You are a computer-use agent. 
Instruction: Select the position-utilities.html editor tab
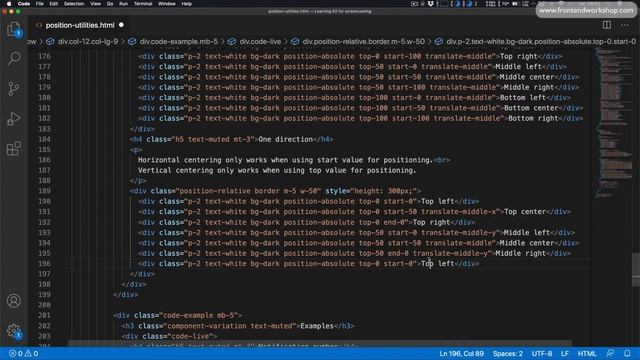80,25
